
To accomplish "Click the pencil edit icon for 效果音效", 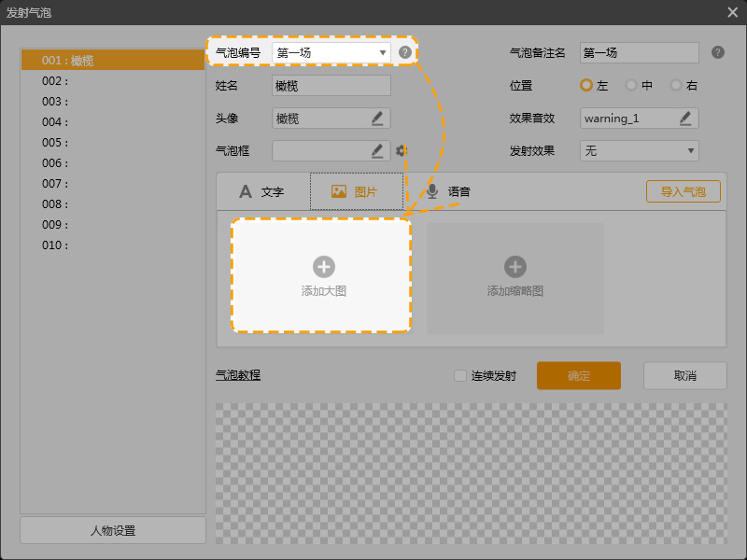I will [685, 118].
